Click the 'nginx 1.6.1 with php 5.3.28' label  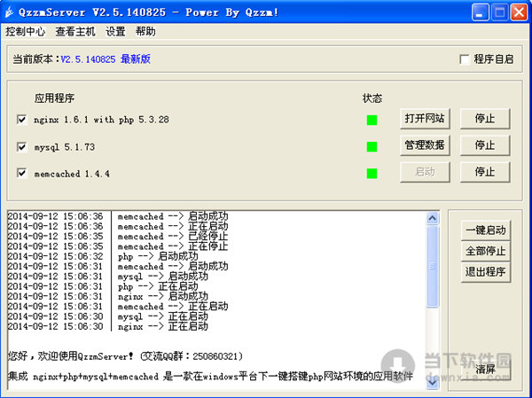[101, 120]
